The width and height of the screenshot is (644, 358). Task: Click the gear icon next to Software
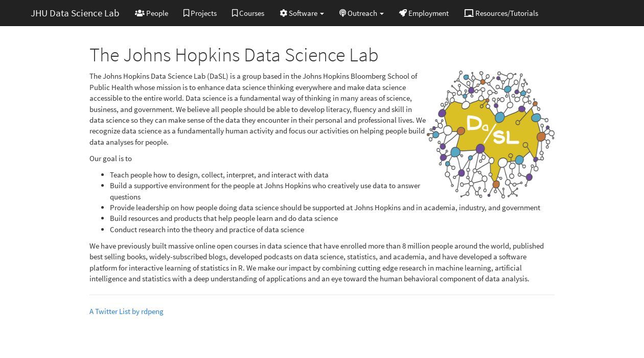click(x=283, y=13)
